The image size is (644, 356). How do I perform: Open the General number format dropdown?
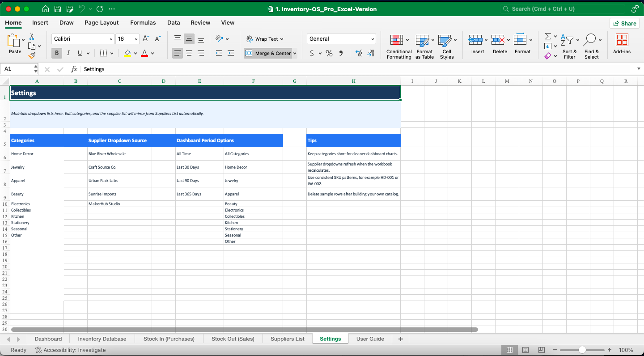click(x=373, y=39)
